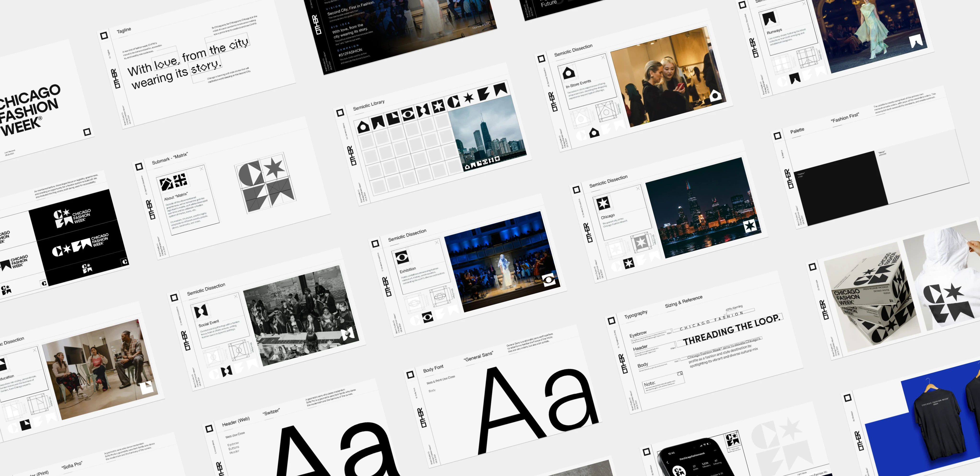Screen dimensions: 980x476
Task: Select the bowtie icon in Semiotic Library
Action: click(423, 110)
